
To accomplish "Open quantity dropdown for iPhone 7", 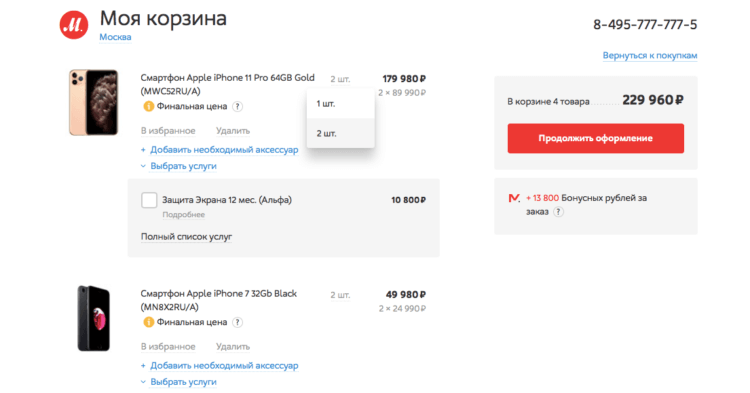I will (x=340, y=295).
